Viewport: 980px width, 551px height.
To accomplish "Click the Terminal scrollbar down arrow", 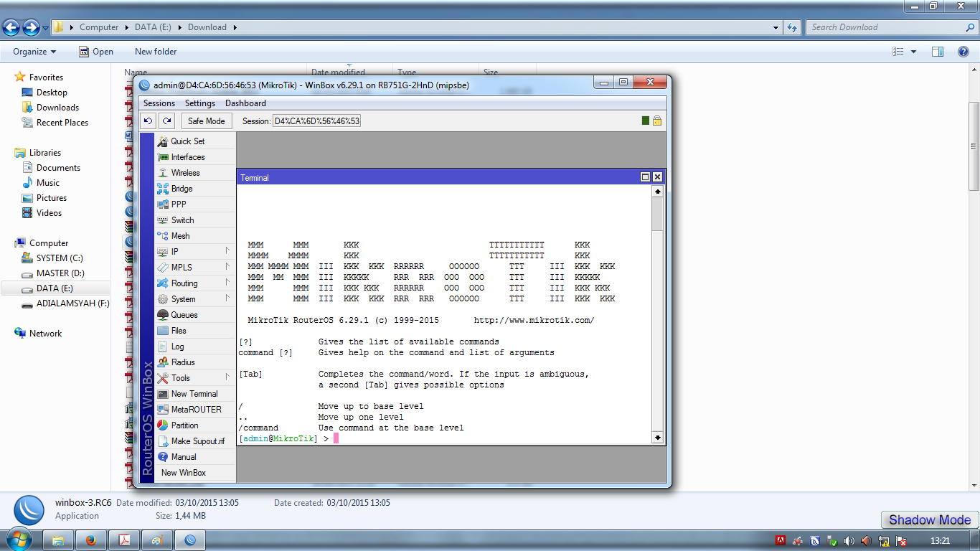I will (x=657, y=438).
